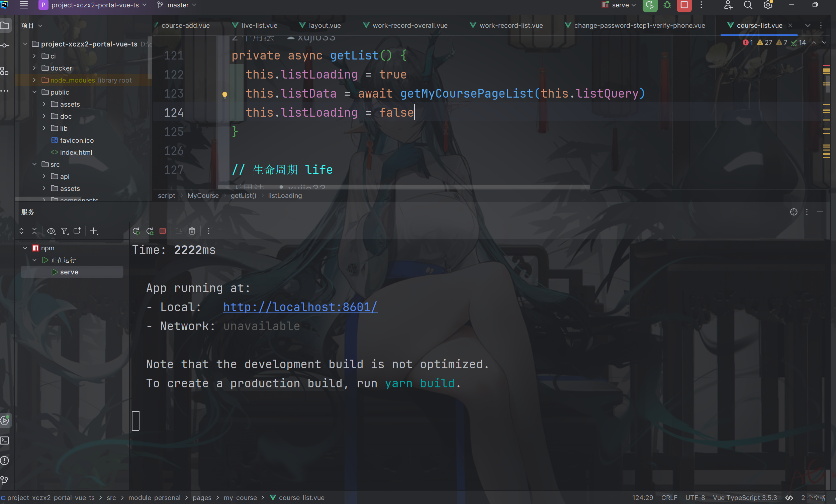The width and height of the screenshot is (836, 504).
Task: Open Search Everywhere magnifier
Action: (748, 5)
